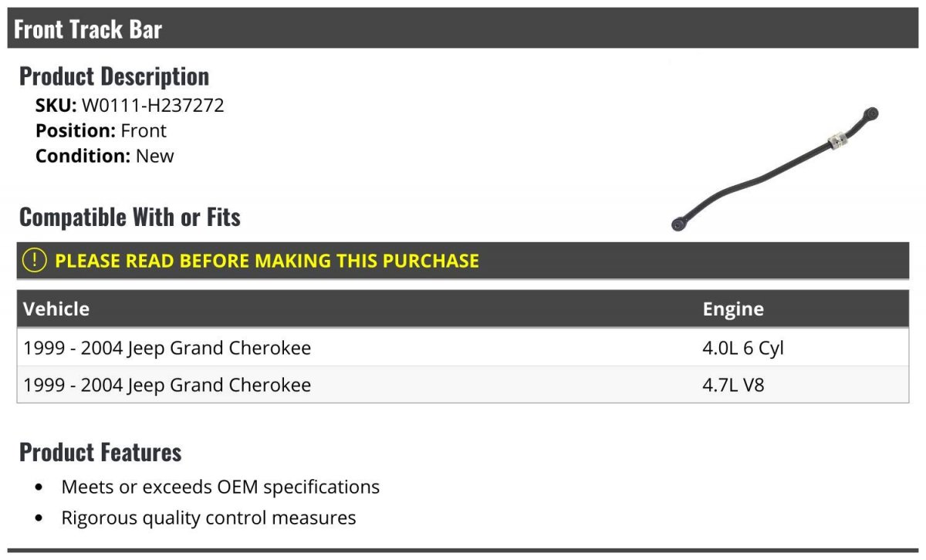Open the track bar product image

776,168
